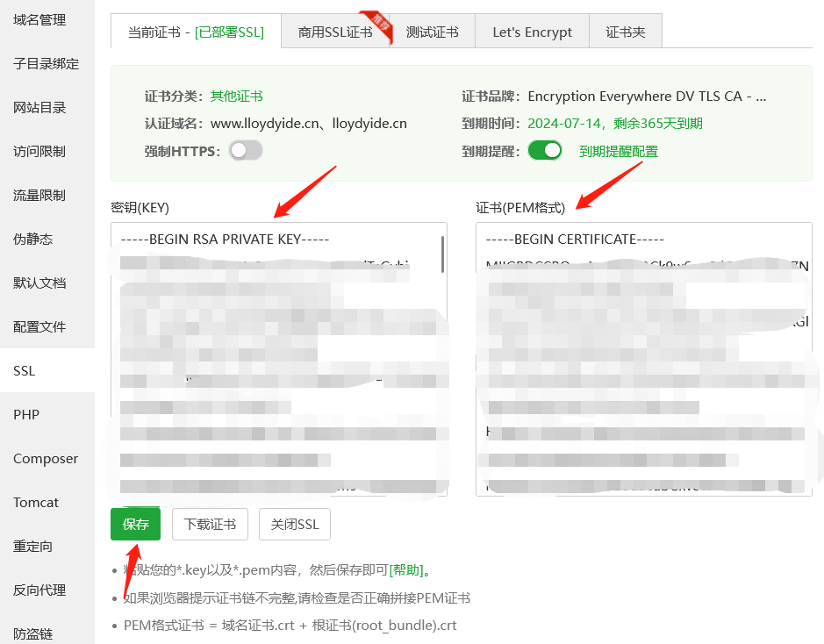Go to 反向代理 in the sidebar

pyautogui.click(x=39, y=590)
